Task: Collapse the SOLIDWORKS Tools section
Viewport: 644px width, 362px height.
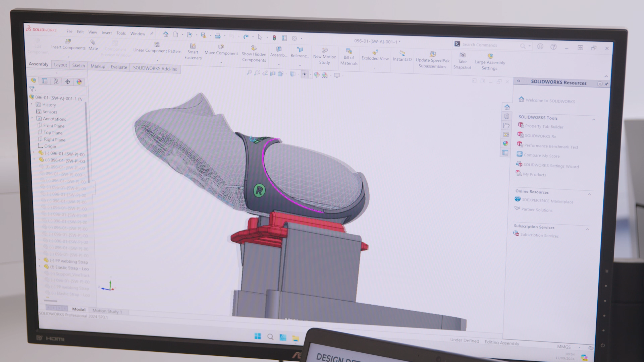Action: [x=594, y=120]
